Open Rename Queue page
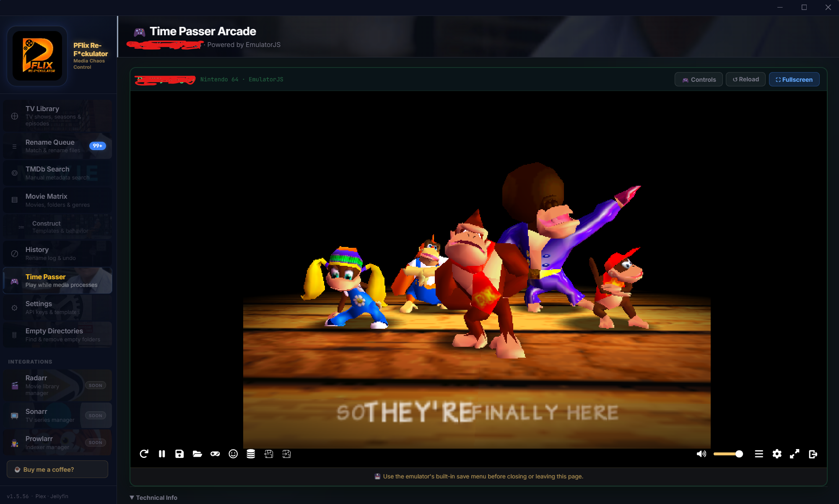The image size is (839, 504). (x=57, y=146)
